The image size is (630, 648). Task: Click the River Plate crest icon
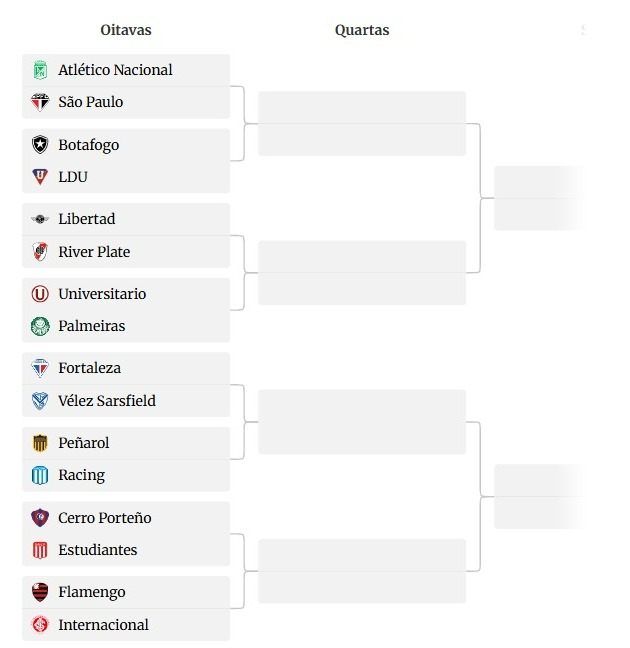40,252
